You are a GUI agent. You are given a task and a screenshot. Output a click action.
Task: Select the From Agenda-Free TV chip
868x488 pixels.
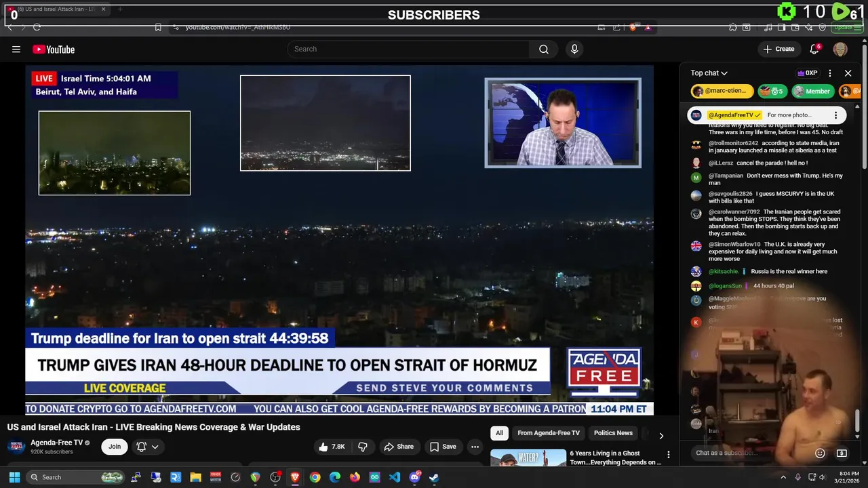click(549, 433)
